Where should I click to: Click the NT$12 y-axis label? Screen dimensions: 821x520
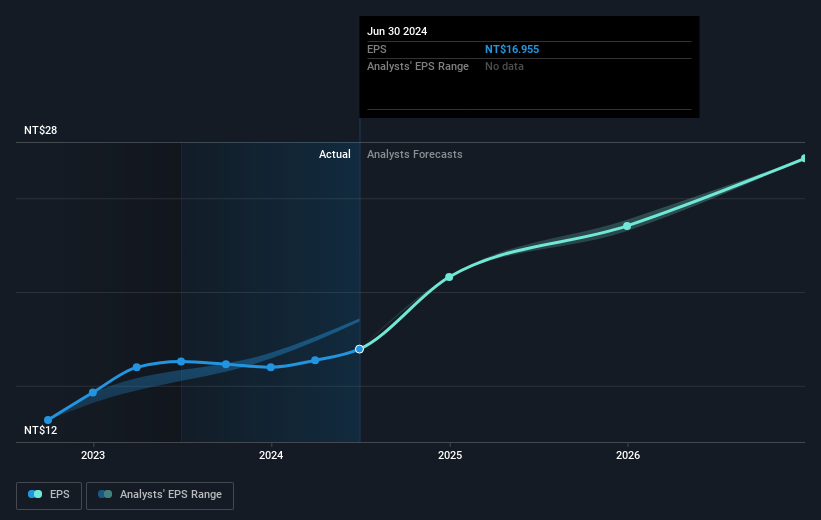(40, 430)
